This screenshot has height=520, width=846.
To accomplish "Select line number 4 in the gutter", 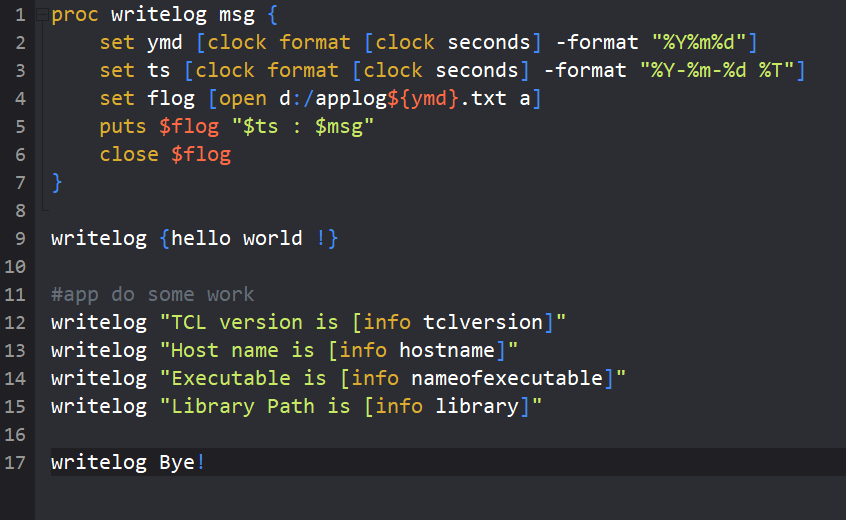I will tap(20, 99).
